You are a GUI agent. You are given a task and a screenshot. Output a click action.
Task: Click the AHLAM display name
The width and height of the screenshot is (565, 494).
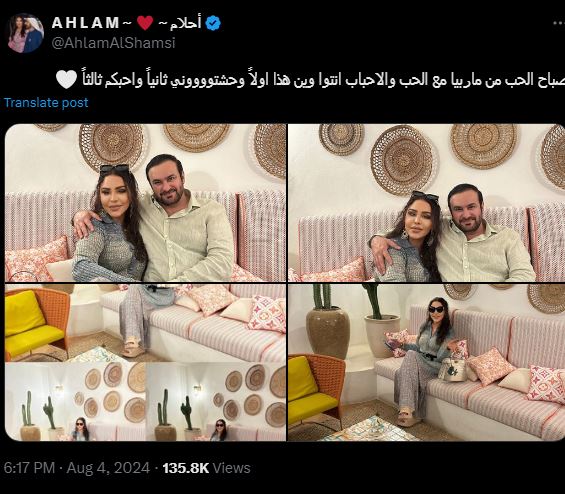[85, 23]
